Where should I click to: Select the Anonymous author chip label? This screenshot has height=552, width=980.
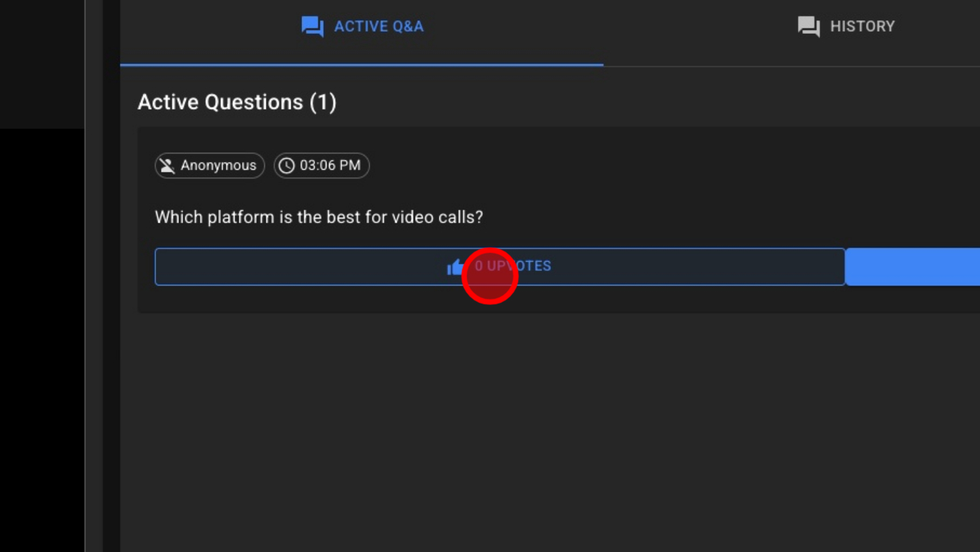[x=218, y=166]
